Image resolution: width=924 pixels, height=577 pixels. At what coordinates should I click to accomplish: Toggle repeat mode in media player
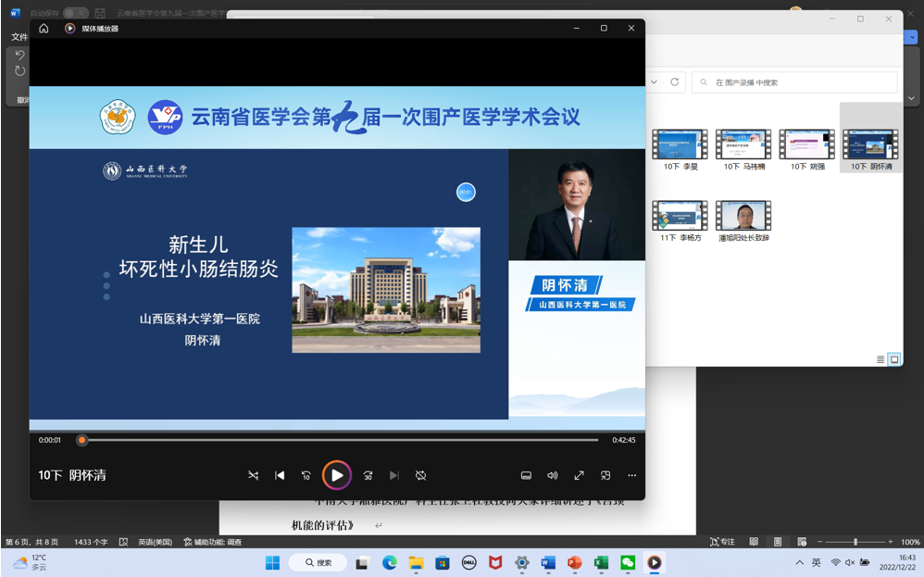[x=420, y=475]
